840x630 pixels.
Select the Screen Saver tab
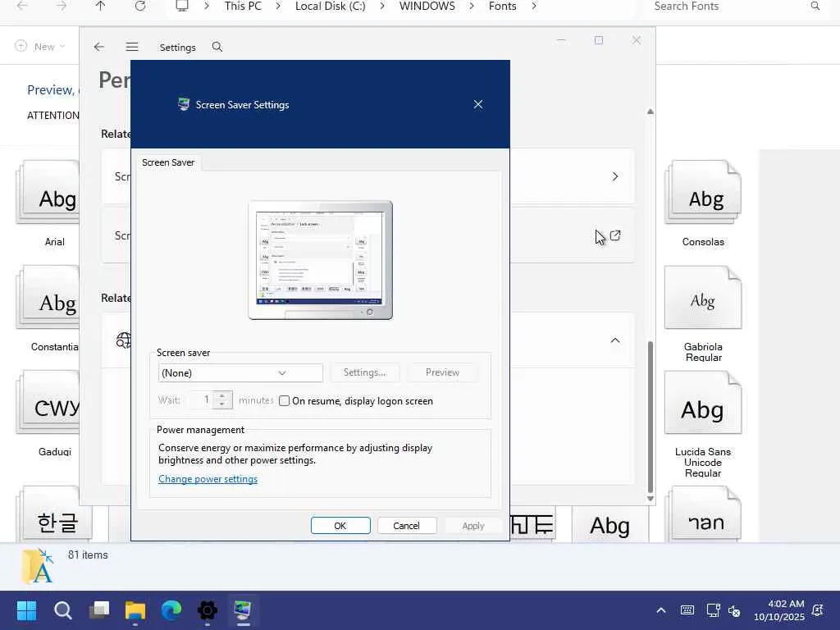(x=168, y=162)
